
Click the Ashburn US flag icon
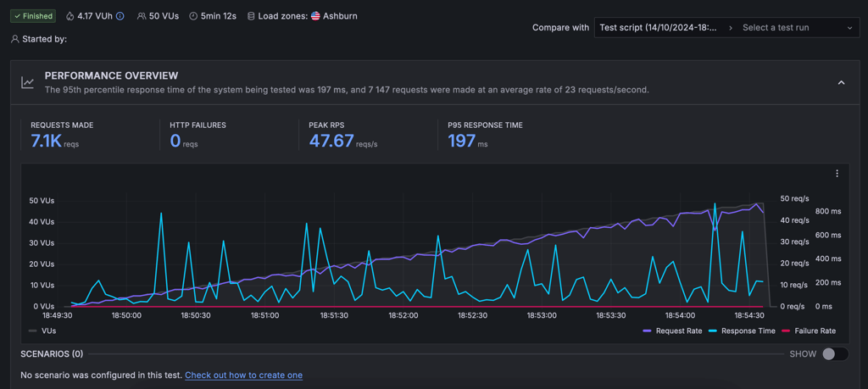pos(315,16)
